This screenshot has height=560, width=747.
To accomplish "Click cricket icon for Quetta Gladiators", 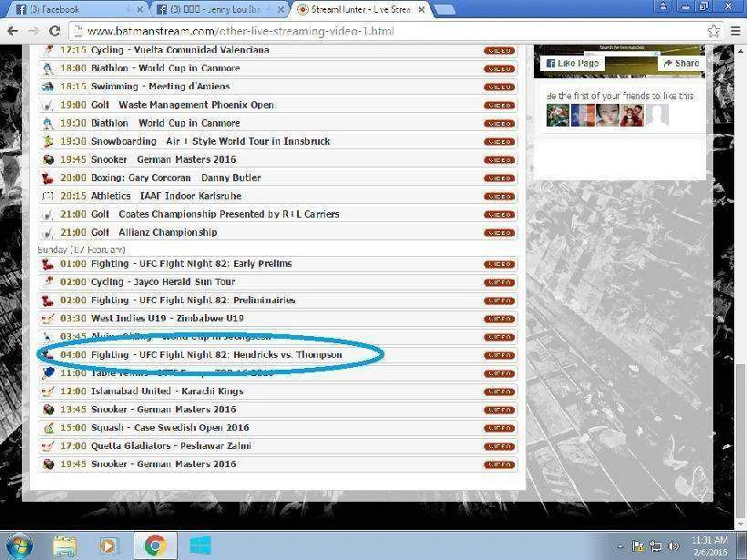I will (x=48, y=446).
